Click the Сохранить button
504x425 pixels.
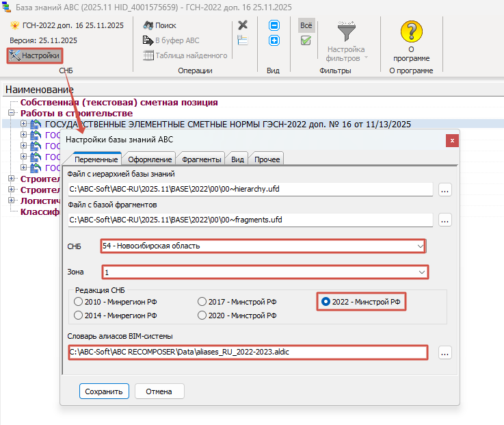pyautogui.click(x=104, y=391)
